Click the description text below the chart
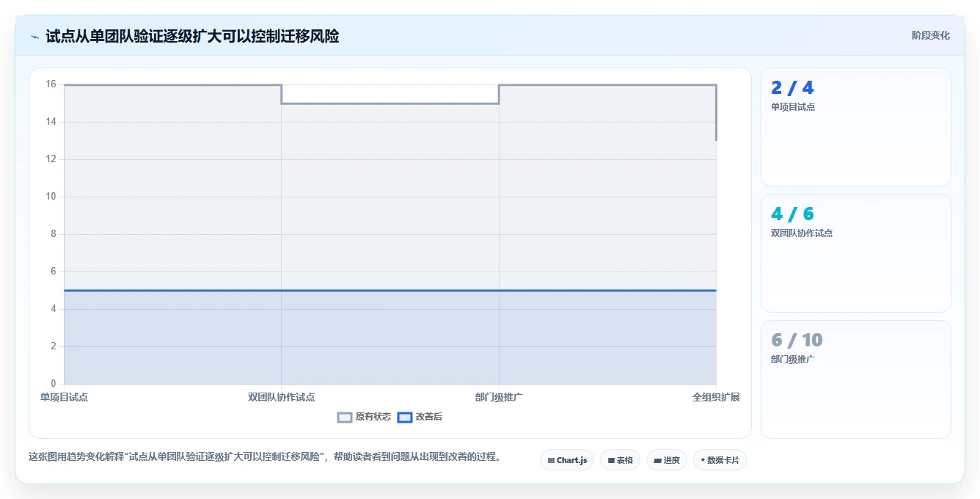 [x=265, y=456]
